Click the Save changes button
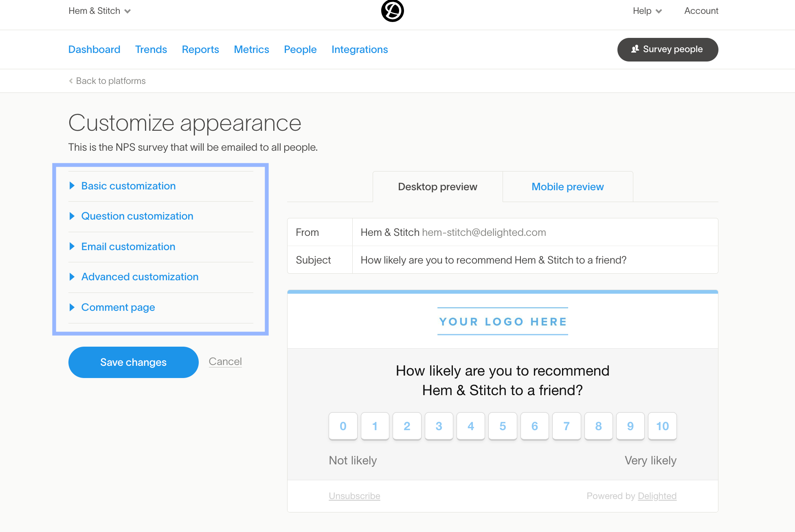Screen dimensions: 795x532 pyautogui.click(x=133, y=362)
